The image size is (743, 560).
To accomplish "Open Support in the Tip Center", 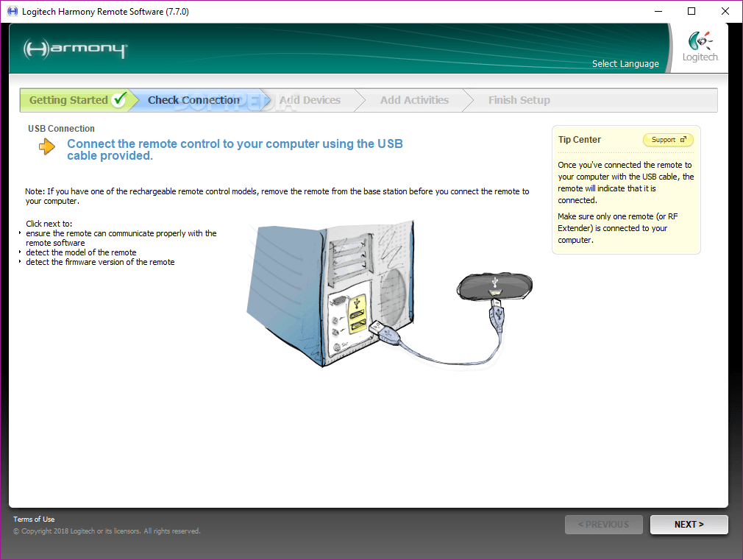I will [668, 139].
